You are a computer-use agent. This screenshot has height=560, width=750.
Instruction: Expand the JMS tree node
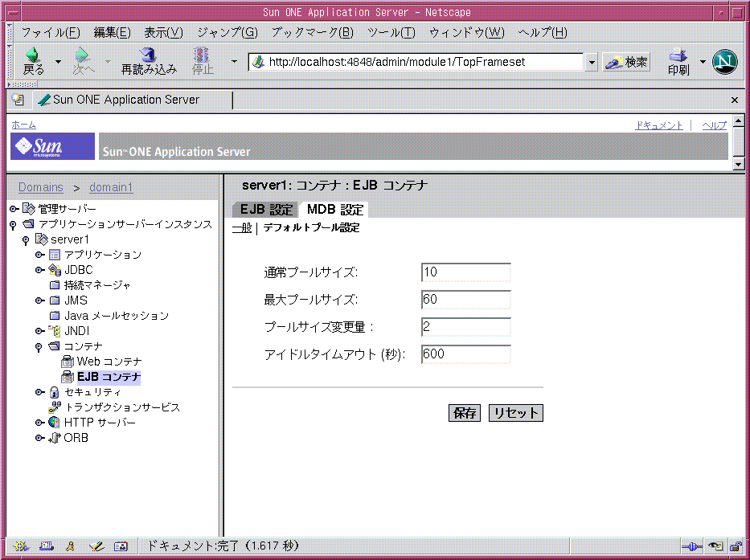point(39,300)
